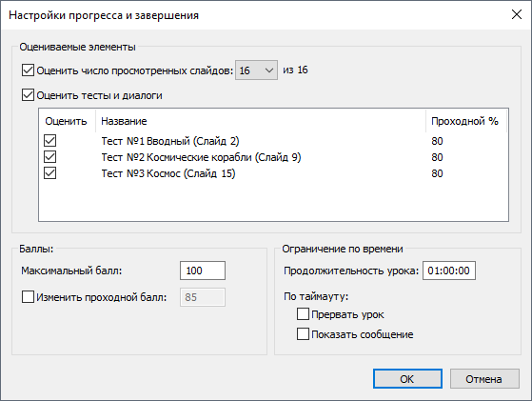Enable 'Изменить проходной балл' checkbox
This screenshot has width=532, height=401.
coord(28,297)
